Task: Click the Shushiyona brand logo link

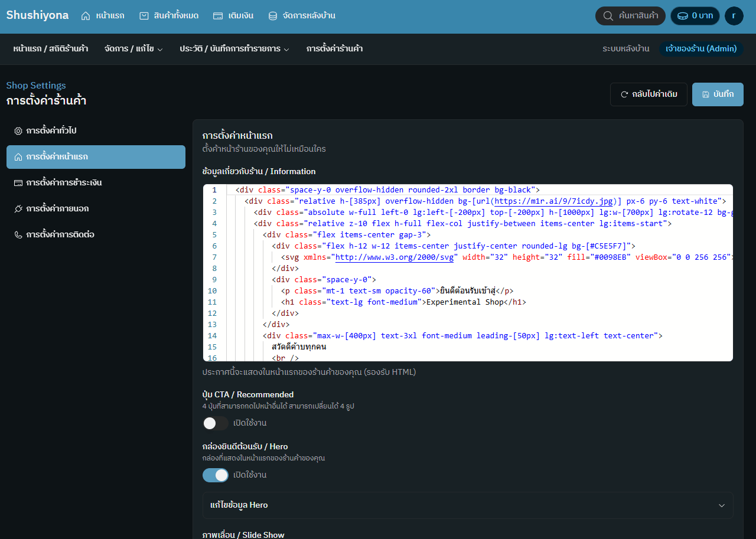Action: coord(37,15)
